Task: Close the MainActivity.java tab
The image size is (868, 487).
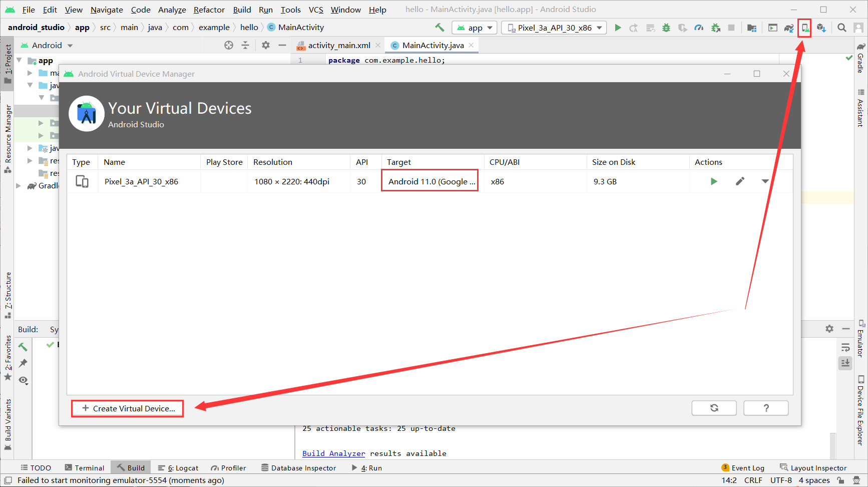Action: coord(471,45)
